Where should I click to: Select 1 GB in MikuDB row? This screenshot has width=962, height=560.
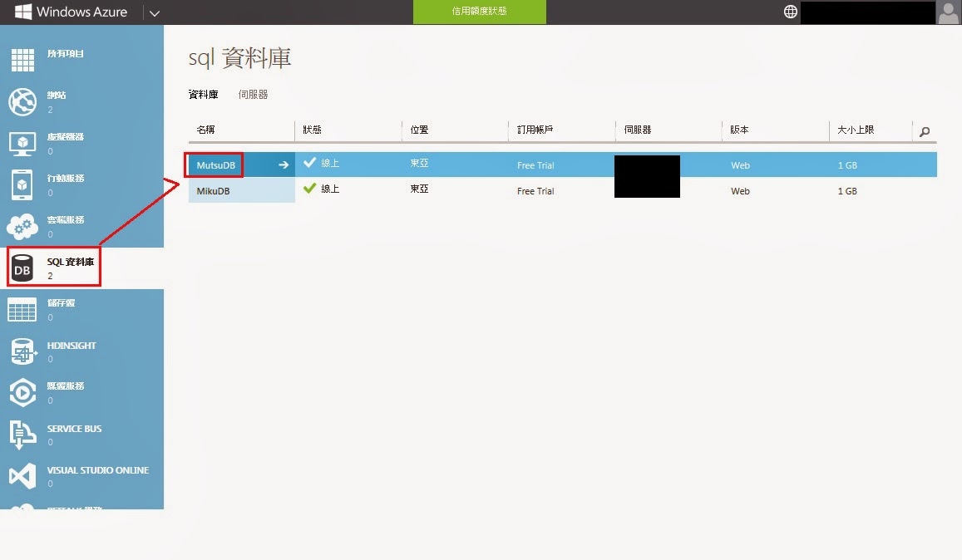click(x=847, y=191)
